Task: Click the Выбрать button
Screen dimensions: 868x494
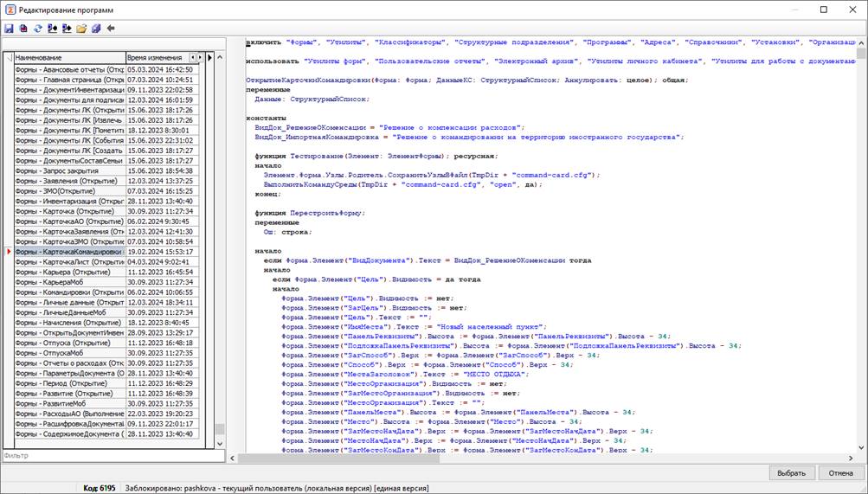Action: 792,473
